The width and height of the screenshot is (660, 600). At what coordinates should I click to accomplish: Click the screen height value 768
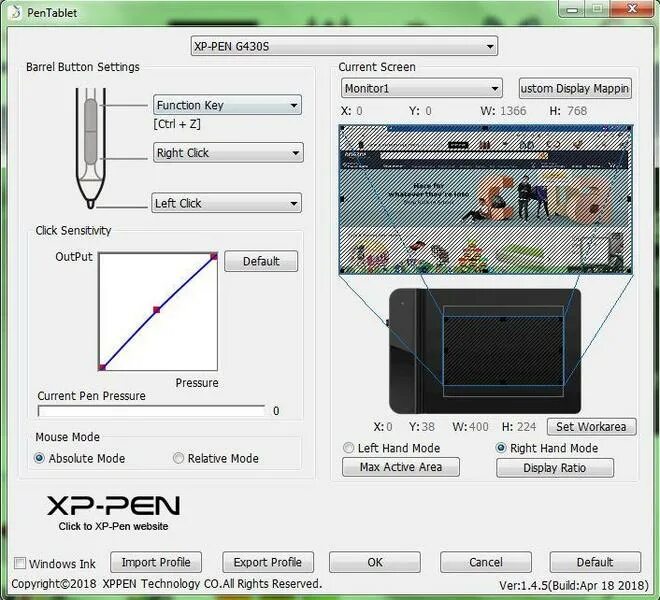click(577, 111)
